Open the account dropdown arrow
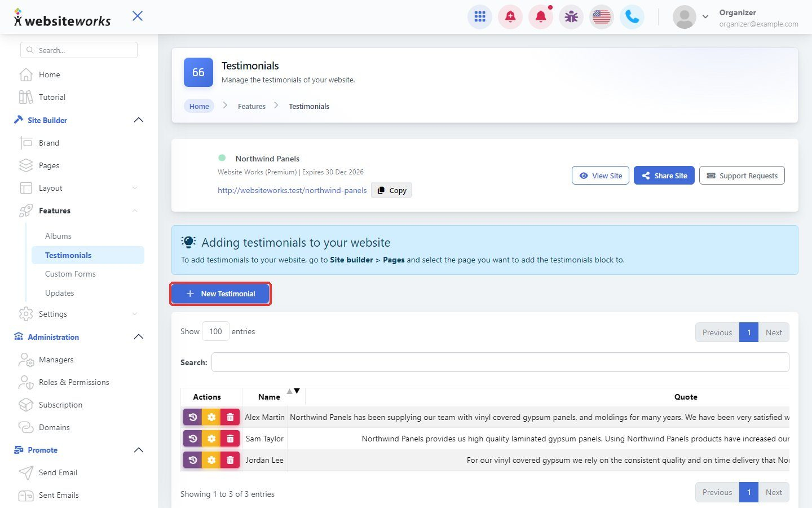The height and width of the screenshot is (508, 812). (x=705, y=17)
